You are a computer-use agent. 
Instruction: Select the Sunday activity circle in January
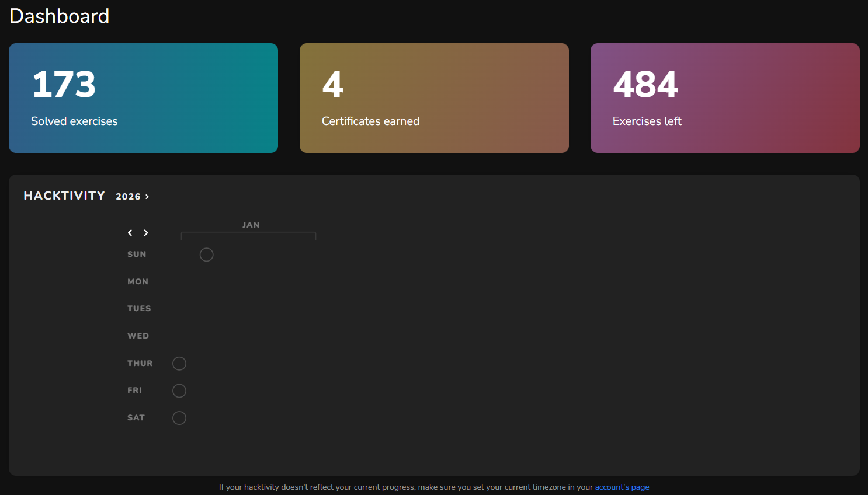pyautogui.click(x=206, y=255)
